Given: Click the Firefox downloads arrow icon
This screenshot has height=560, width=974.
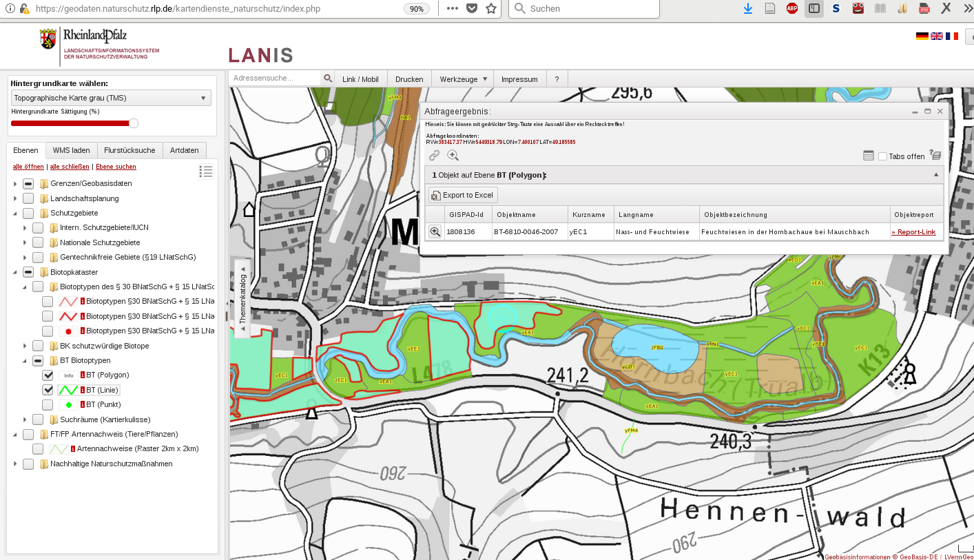Looking at the screenshot, I should (x=748, y=9).
